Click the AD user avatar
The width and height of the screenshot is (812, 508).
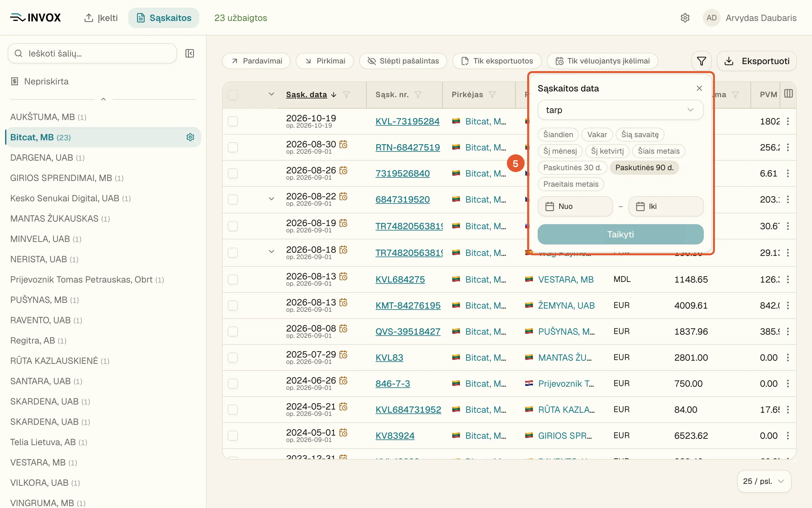pyautogui.click(x=711, y=18)
